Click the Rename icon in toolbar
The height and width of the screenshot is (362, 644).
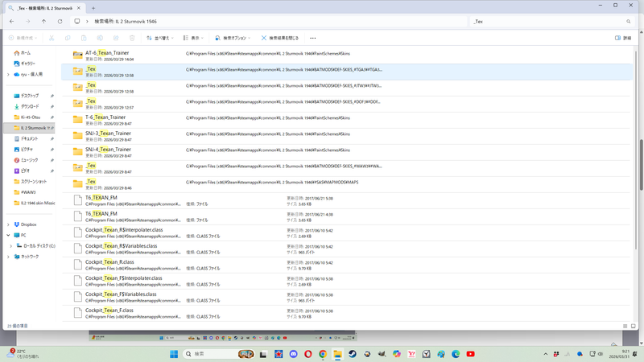pyautogui.click(x=100, y=38)
